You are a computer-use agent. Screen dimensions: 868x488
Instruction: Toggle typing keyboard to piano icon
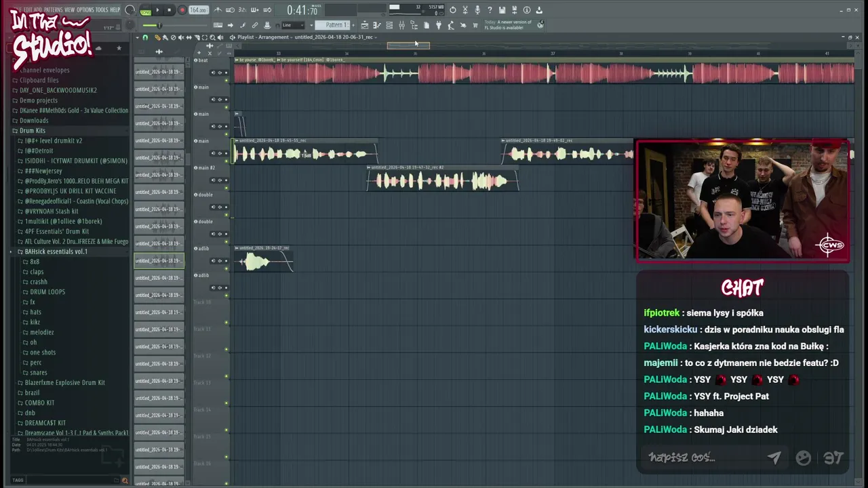click(218, 25)
